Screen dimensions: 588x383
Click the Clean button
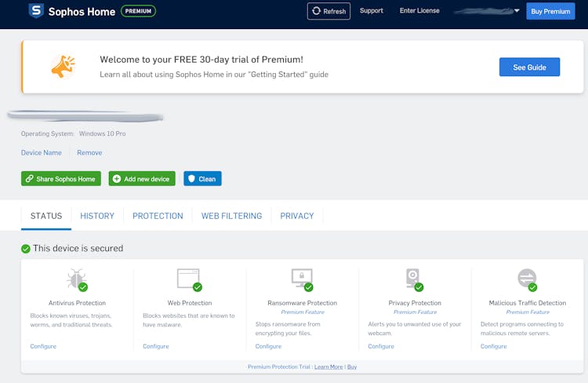(x=202, y=179)
